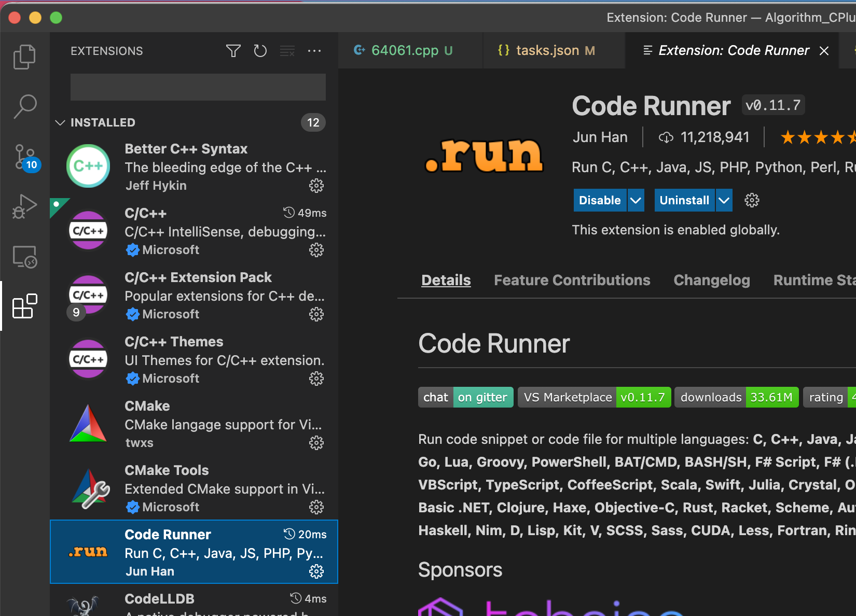Select the C/C++ IntelliSense extension entry
856x616 pixels.
coord(194,231)
